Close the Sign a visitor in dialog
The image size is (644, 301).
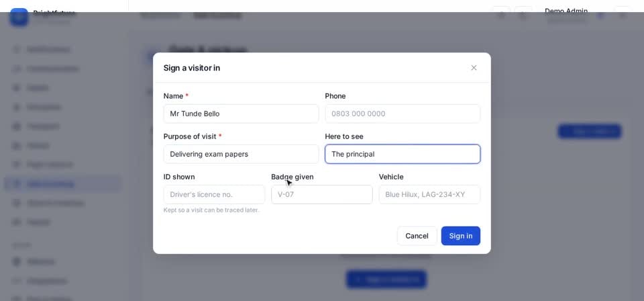[474, 68]
